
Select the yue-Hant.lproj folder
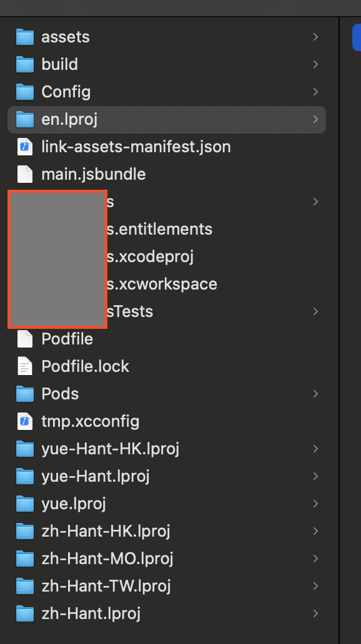click(x=167, y=476)
